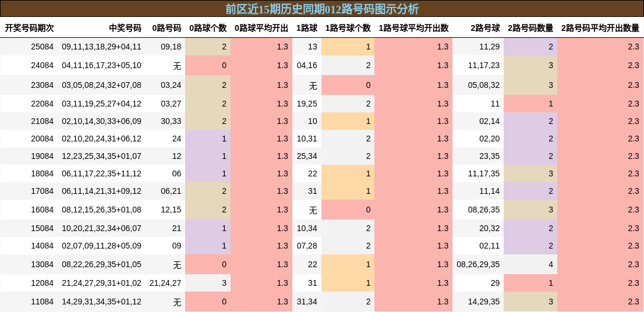Click winning numbers 21,24,27,29,31+01,02
Screen dimensions: 644x312
pos(101,283)
